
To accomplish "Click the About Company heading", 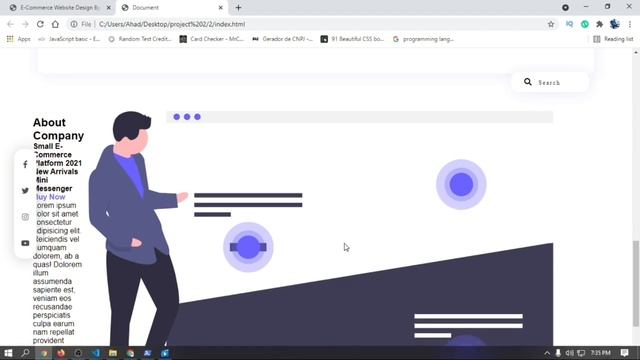I will click(x=58, y=129).
